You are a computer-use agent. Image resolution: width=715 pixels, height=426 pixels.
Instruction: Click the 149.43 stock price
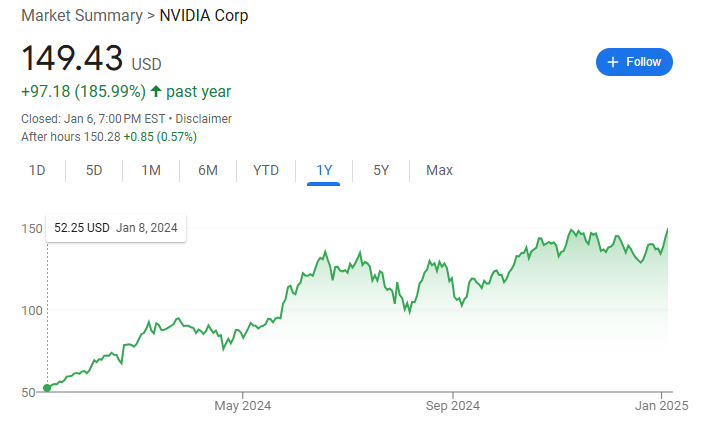[73, 58]
